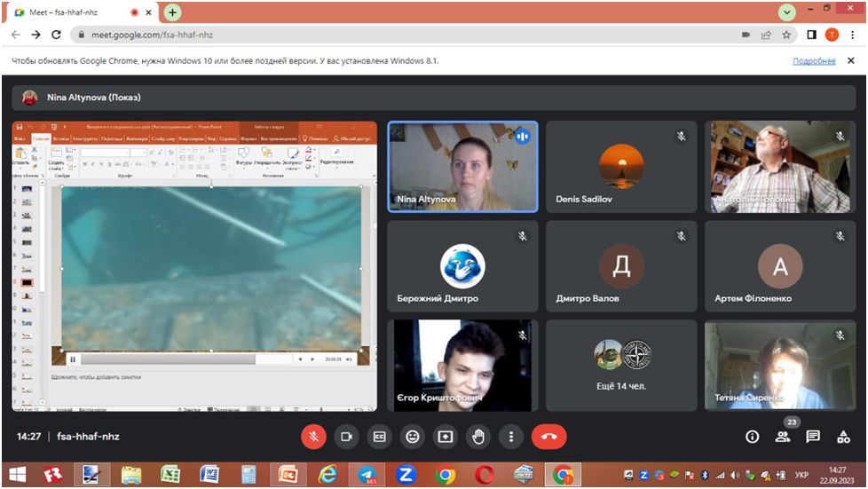The image size is (868, 489).
Task: Open File Explorer from the taskbar
Action: [131, 475]
